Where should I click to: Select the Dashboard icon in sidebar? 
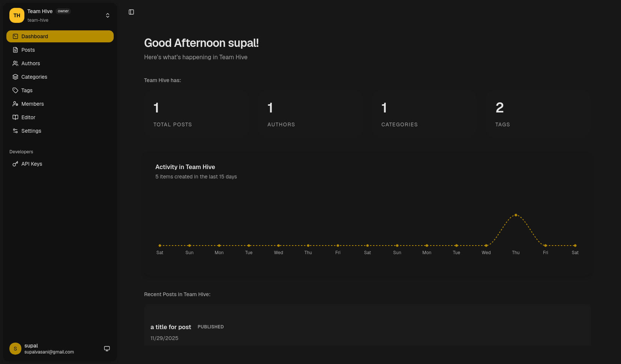pyautogui.click(x=15, y=36)
